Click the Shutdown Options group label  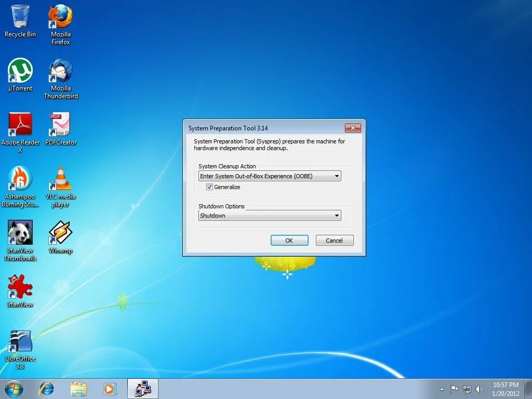[221, 206]
